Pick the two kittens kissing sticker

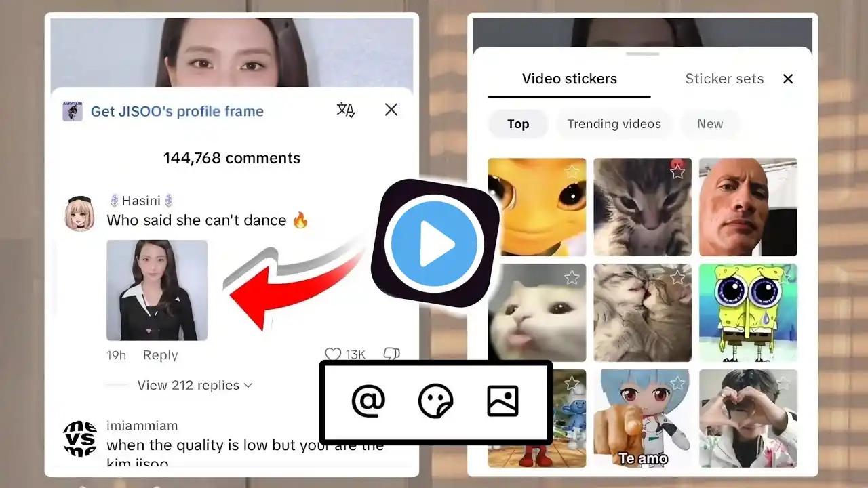(643, 312)
